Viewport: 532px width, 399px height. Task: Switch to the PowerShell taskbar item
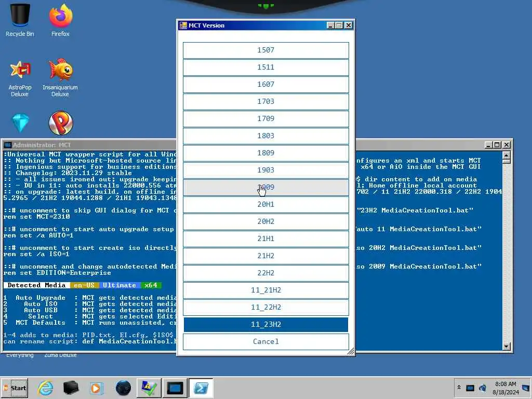coord(201,388)
